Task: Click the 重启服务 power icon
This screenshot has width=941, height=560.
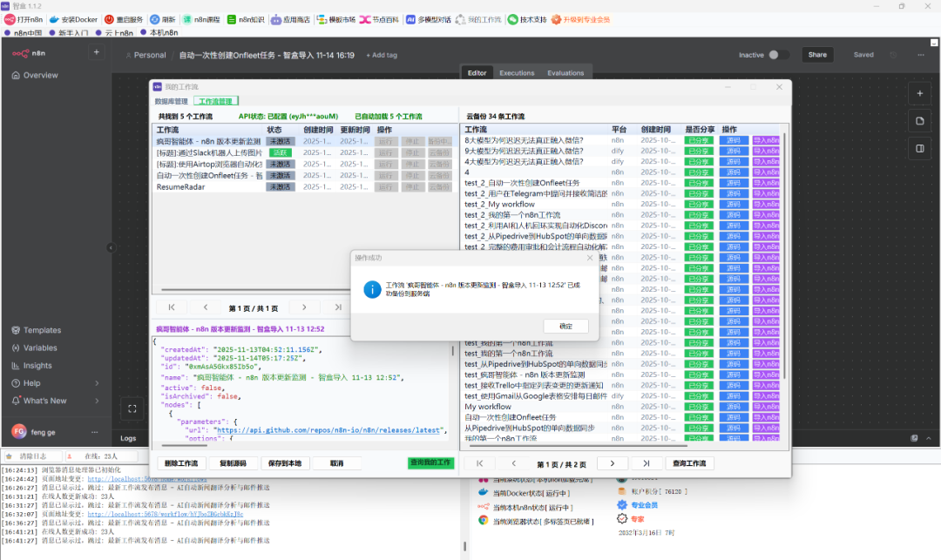Action: pos(109,19)
